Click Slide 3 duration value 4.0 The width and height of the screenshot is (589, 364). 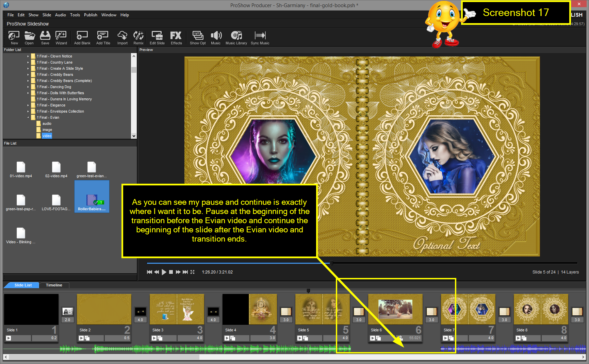pos(199,338)
